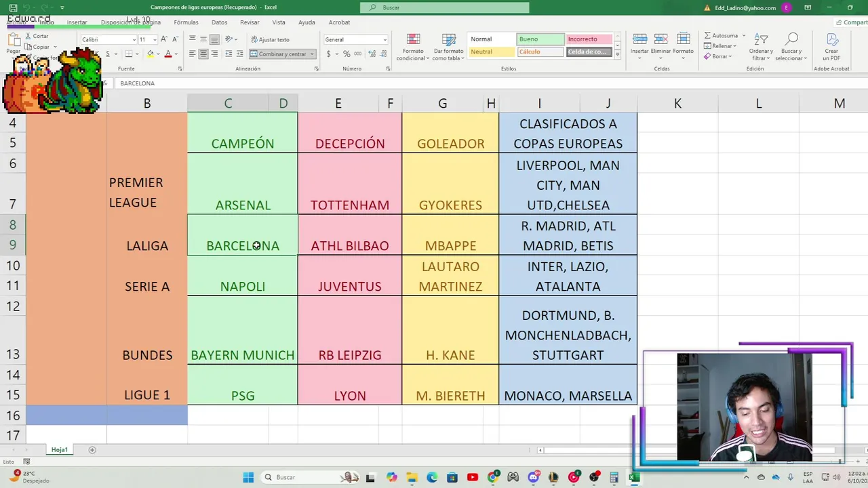Add a new sheet with plus icon
The width and height of the screenshot is (868, 488).
click(92, 450)
